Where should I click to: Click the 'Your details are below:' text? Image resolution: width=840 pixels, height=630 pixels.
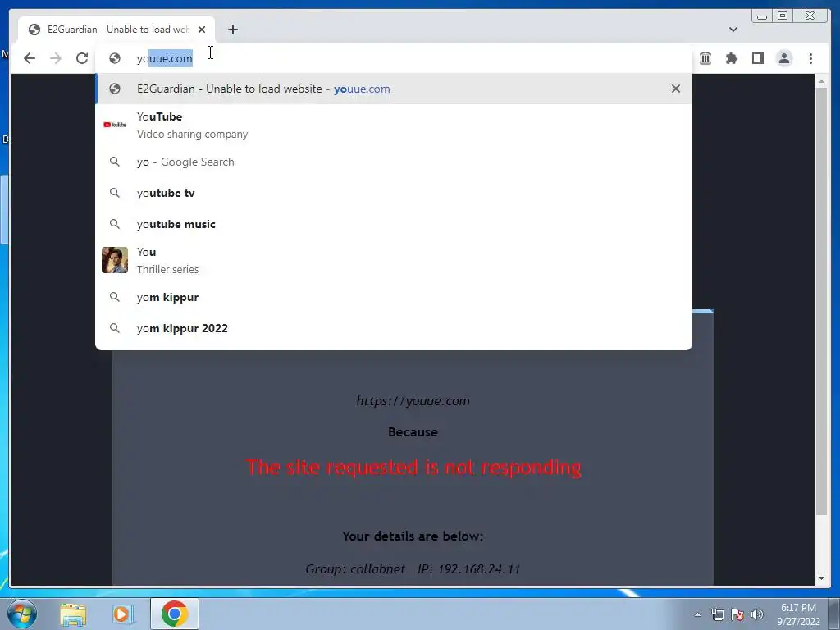(x=413, y=536)
